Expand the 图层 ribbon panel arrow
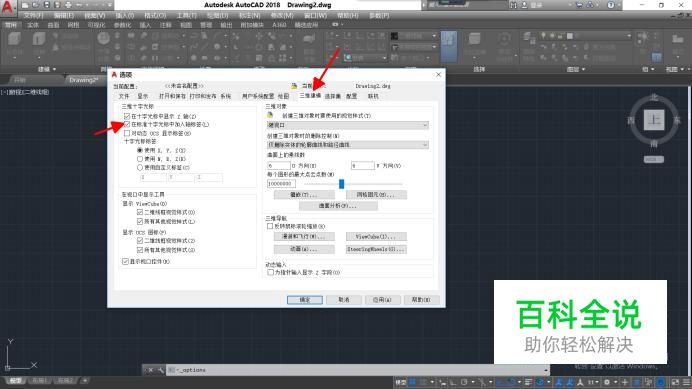This screenshot has height=389, width=692. click(x=583, y=69)
